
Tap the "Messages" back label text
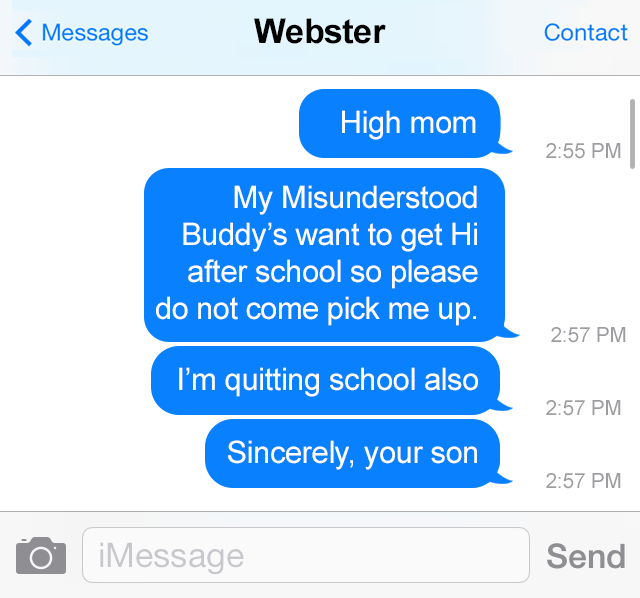(95, 33)
